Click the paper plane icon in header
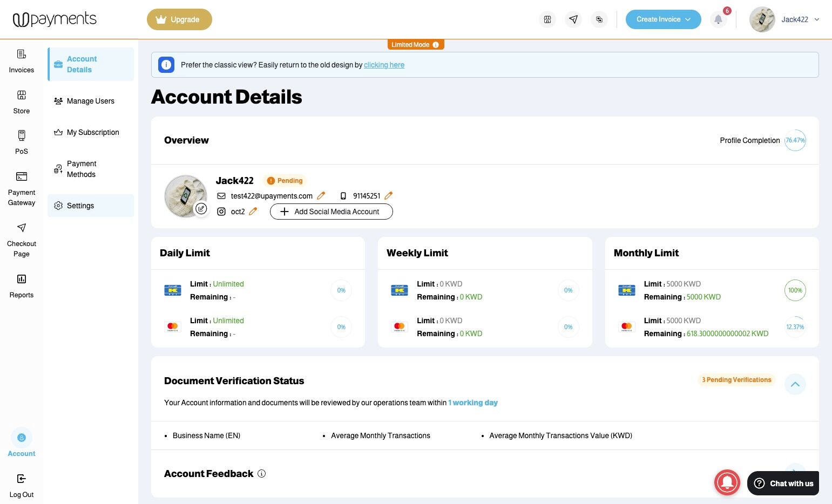Screen dimensions: 832x504 point(573,19)
